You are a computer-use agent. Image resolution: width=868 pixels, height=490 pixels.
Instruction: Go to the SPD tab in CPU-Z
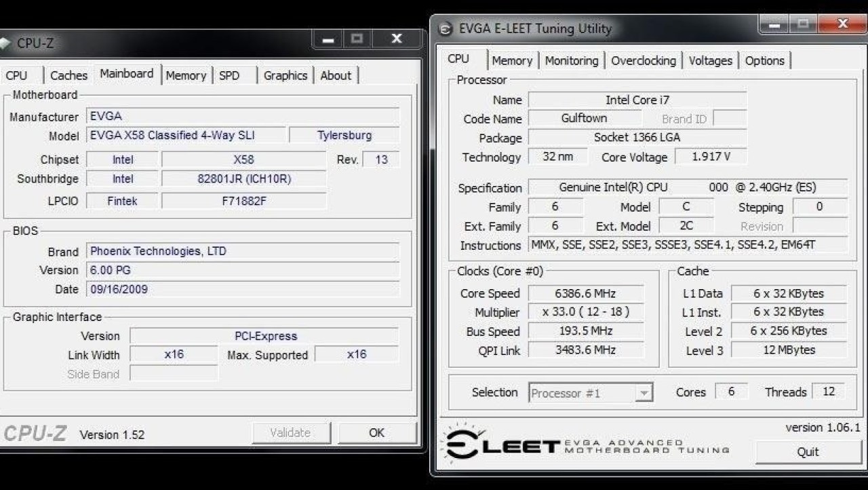pyautogui.click(x=229, y=75)
